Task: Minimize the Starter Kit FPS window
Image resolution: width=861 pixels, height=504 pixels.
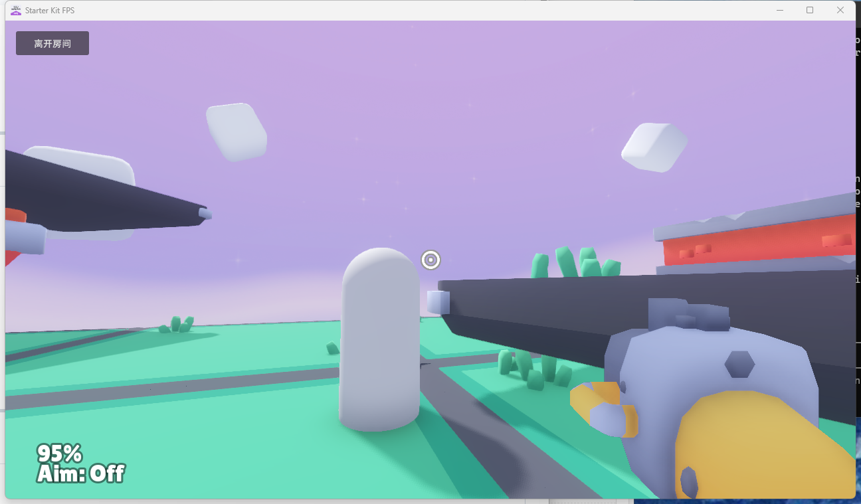Action: click(779, 10)
